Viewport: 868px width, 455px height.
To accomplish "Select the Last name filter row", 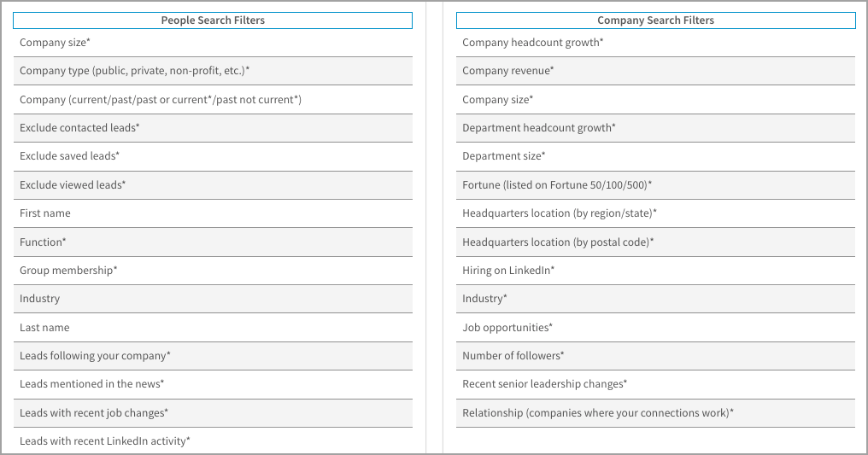I will click(x=44, y=328).
